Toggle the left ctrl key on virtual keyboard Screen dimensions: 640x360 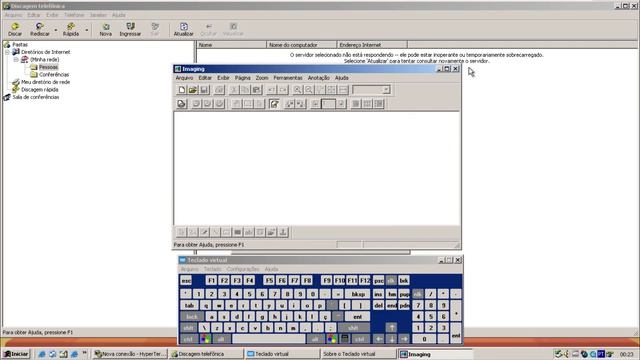(189, 339)
